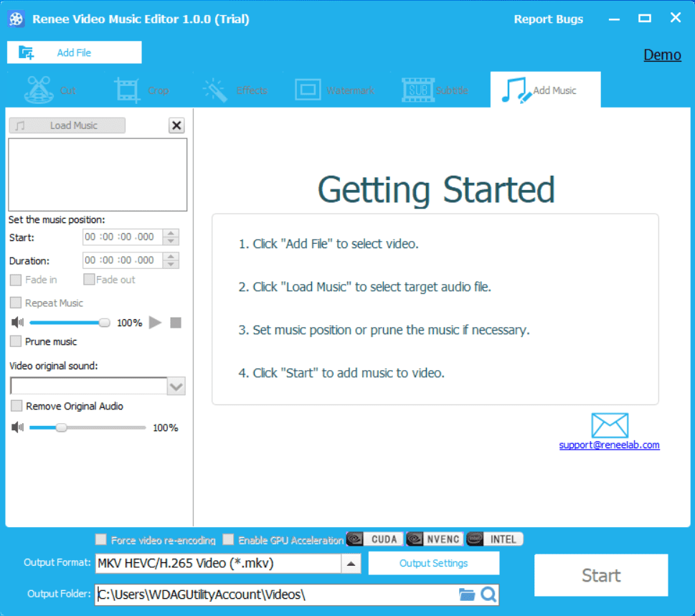
Task: Click the Output Format text field
Action: 219,564
